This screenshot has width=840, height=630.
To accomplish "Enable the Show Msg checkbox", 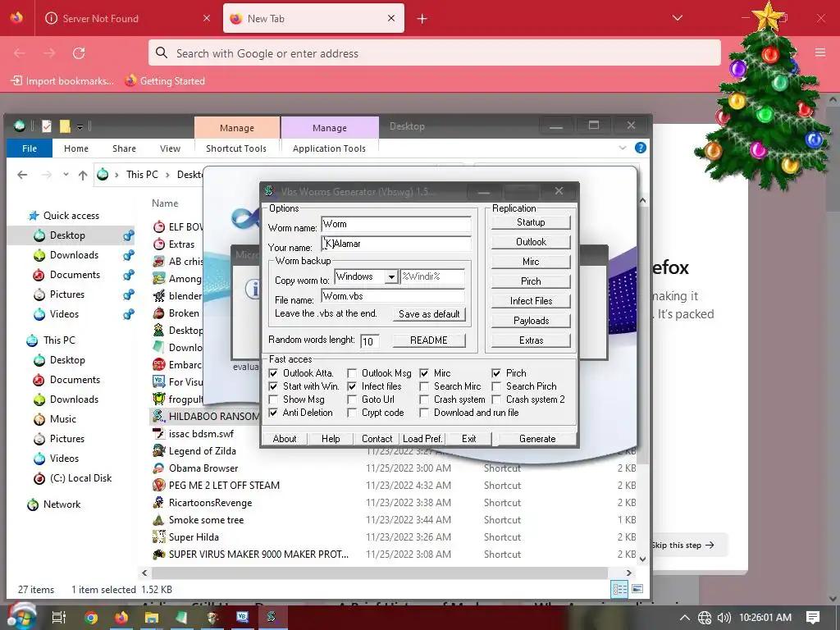I will [x=273, y=399].
